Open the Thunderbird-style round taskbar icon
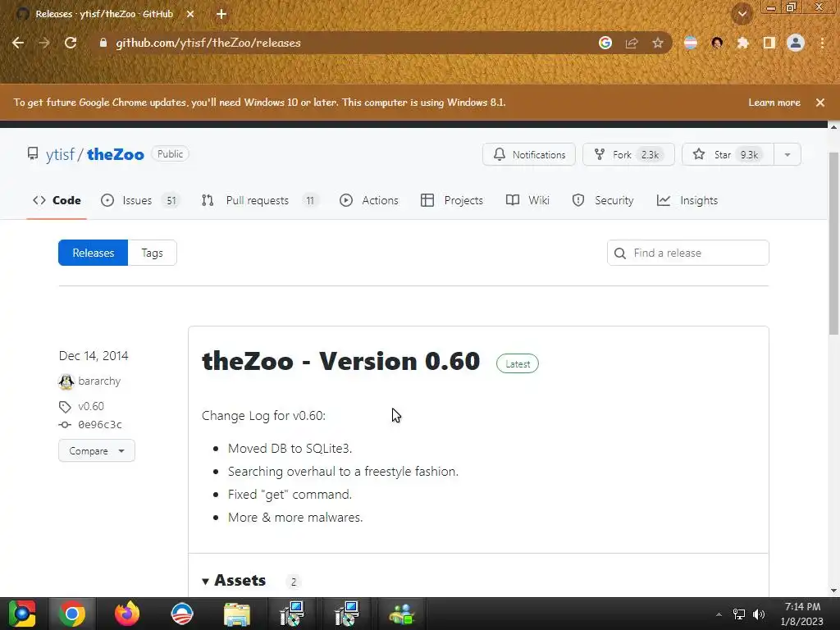Viewport: 840px width, 630px height. click(181, 614)
